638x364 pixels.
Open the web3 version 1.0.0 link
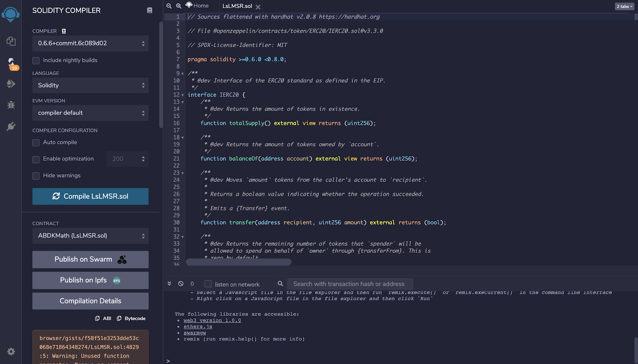coord(212,320)
